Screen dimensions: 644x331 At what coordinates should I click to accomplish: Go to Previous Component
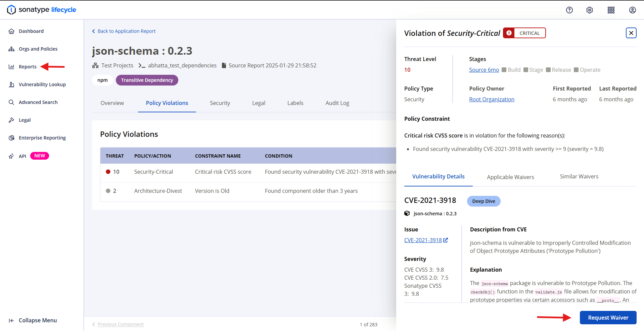(x=118, y=324)
